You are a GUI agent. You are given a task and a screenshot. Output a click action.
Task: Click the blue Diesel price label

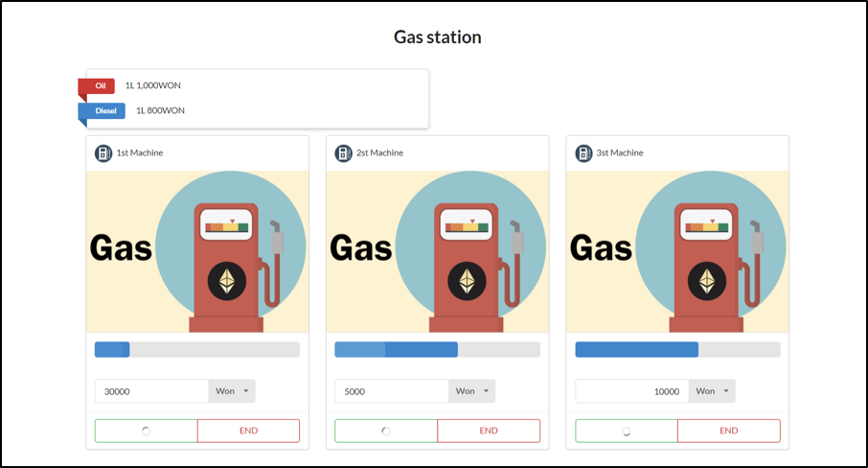coord(105,111)
